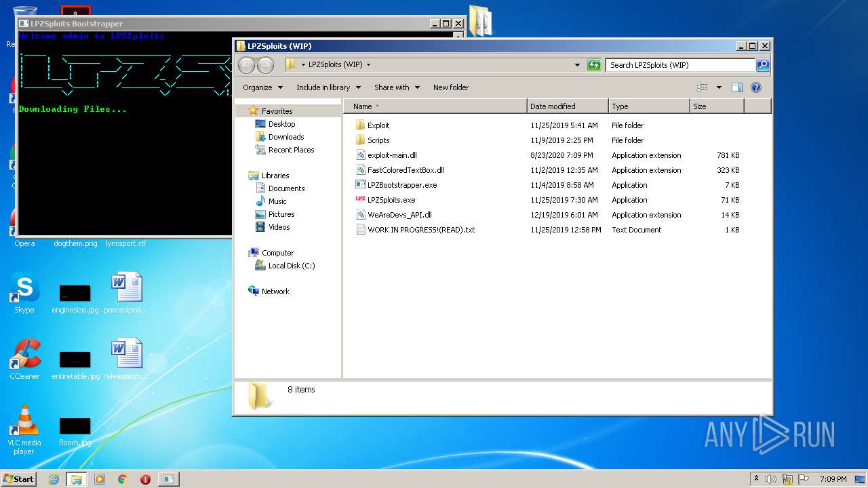
Task: Select Favorites in navigation pane
Action: tap(277, 111)
